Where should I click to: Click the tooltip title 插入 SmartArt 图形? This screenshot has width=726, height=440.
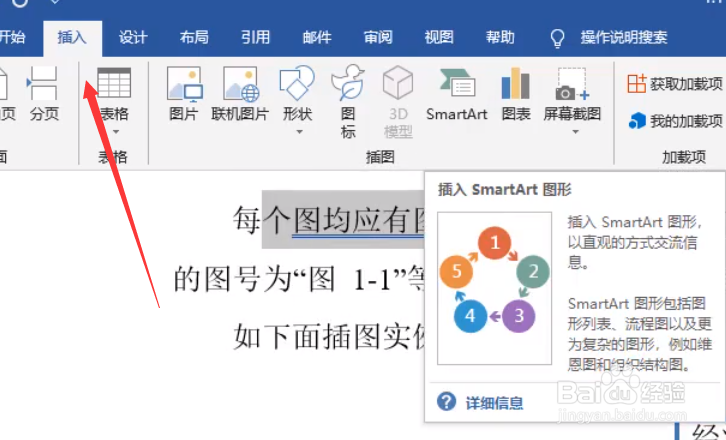point(505,189)
